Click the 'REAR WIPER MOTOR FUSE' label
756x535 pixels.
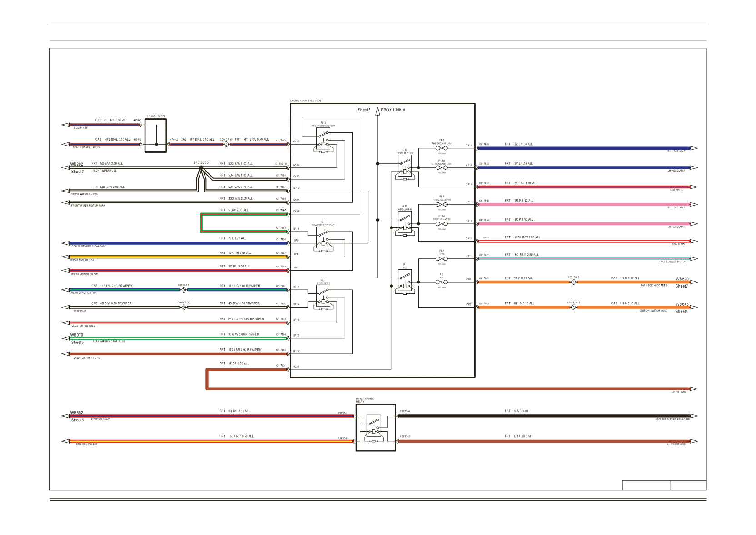[109, 342]
